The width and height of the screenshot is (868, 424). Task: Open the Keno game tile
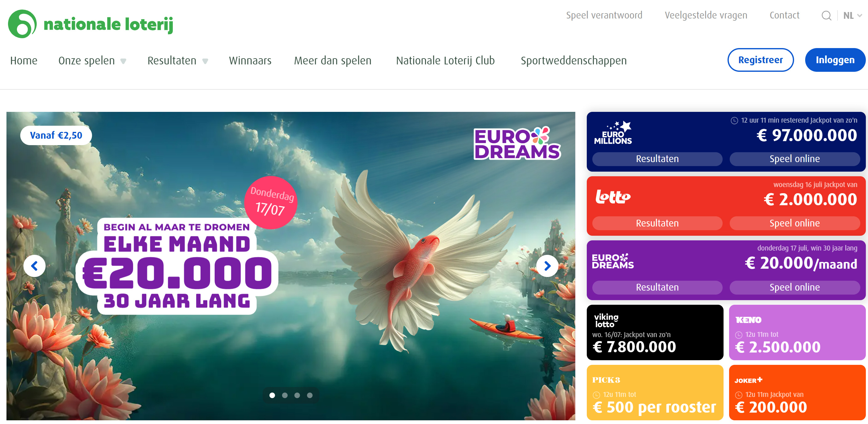pos(797,332)
